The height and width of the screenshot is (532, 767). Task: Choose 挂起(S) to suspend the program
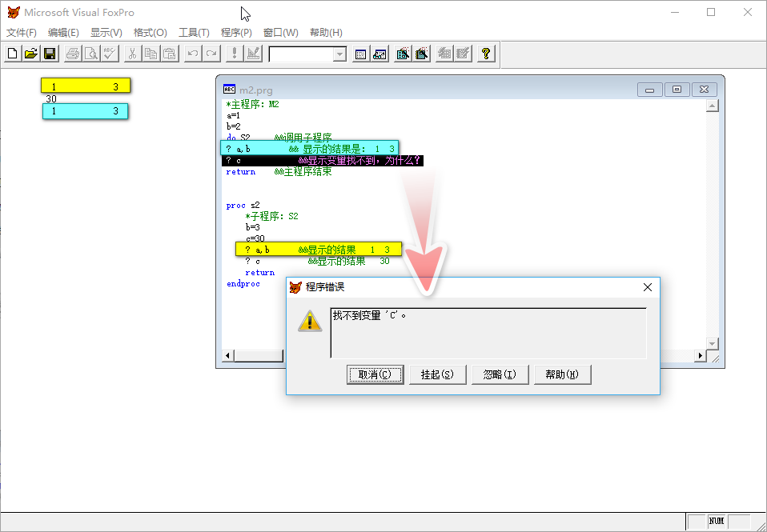click(x=437, y=374)
